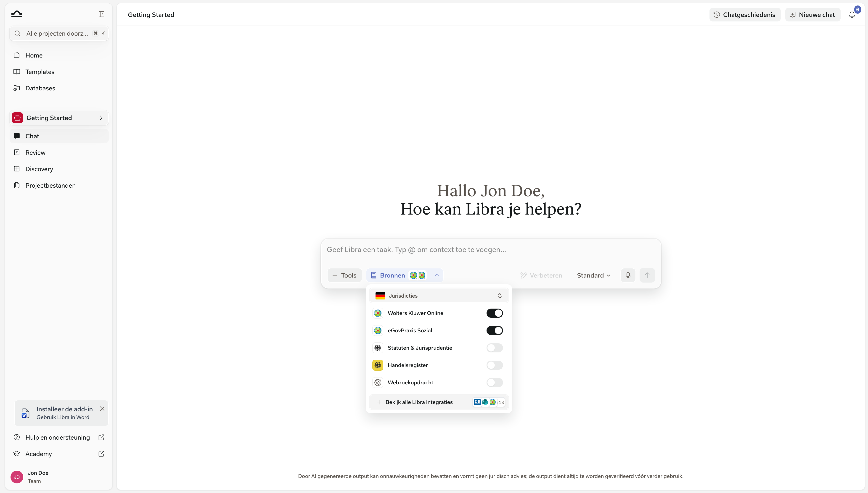Focus the Libra task input field
Screen dimensions: 868x493
491,250
